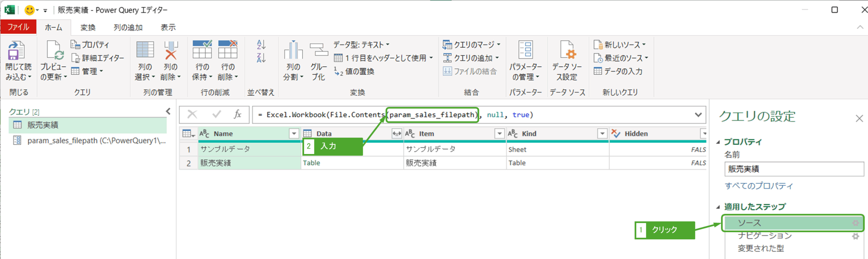Open the Advanced Editor (詳細エディター)
Viewport: 868px width, 259px height.
pyautogui.click(x=98, y=58)
